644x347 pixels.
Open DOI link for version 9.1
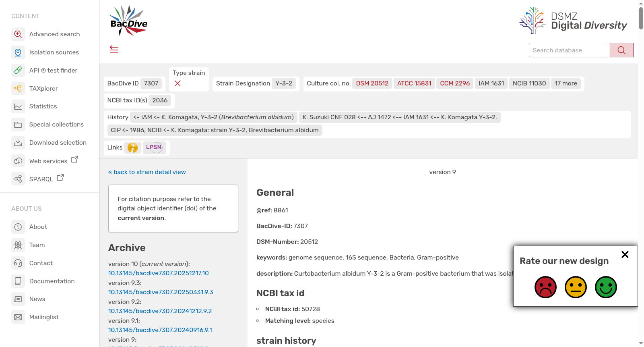pyautogui.click(x=160, y=330)
